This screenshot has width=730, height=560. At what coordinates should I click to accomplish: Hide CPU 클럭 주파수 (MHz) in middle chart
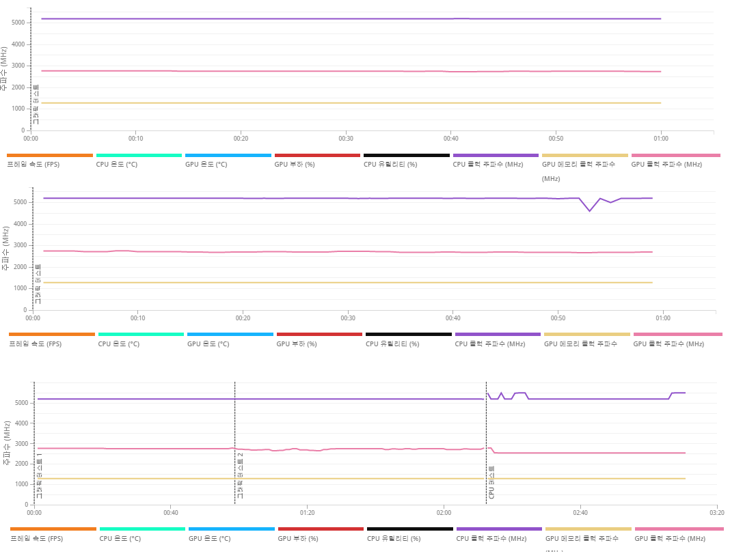(x=489, y=344)
